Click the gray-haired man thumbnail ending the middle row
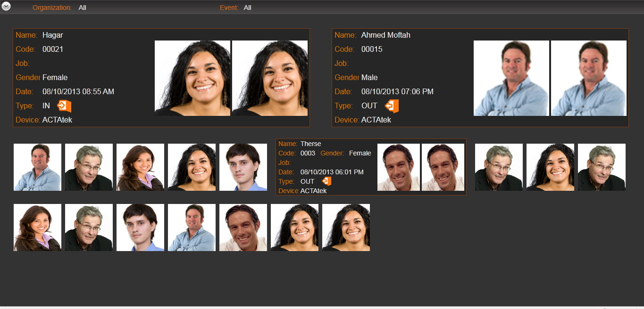This screenshot has height=309, width=644. tap(602, 167)
